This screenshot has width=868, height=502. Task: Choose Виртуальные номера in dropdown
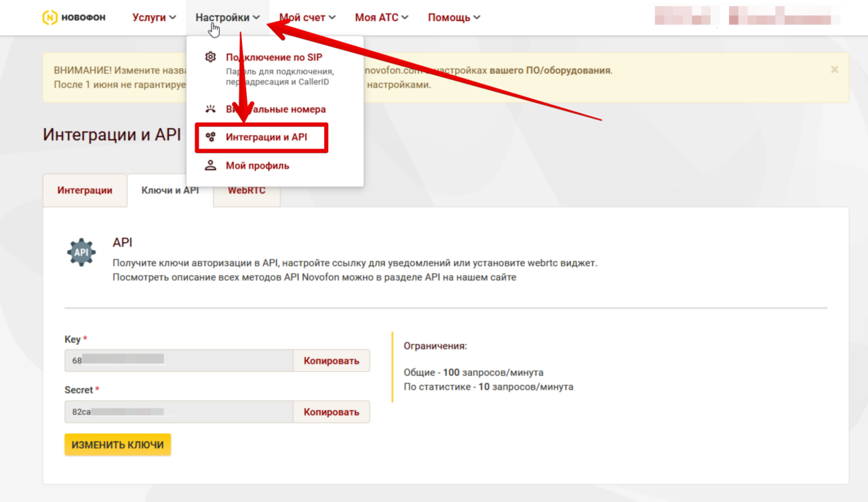point(275,109)
